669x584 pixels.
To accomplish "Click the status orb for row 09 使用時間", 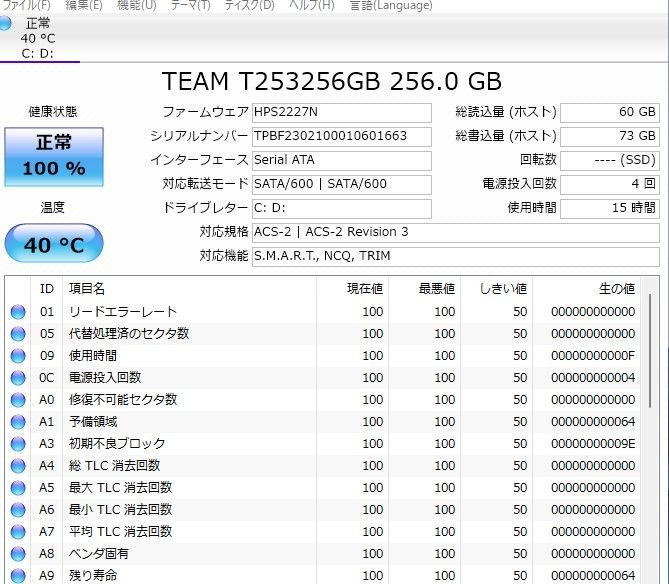I will pyautogui.click(x=18, y=356).
